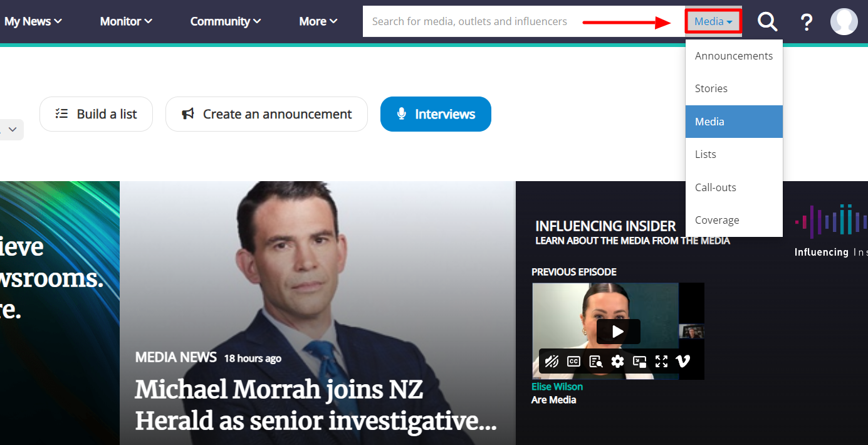The image size is (868, 445).
Task: Open the video transcript search icon
Action: tap(595, 361)
